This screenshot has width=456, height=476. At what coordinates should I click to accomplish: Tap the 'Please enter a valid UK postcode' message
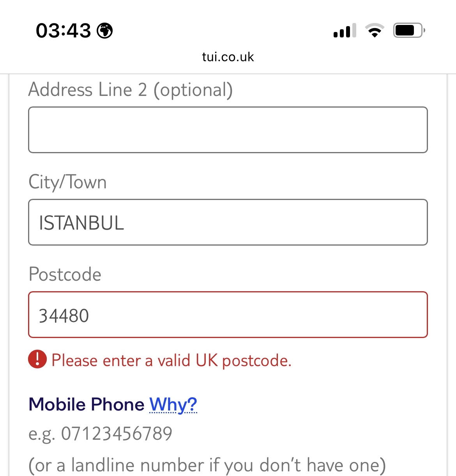click(171, 361)
